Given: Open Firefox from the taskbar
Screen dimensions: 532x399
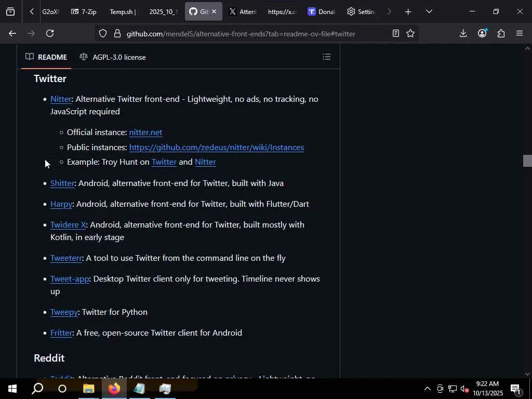Looking at the screenshot, I should (114, 388).
